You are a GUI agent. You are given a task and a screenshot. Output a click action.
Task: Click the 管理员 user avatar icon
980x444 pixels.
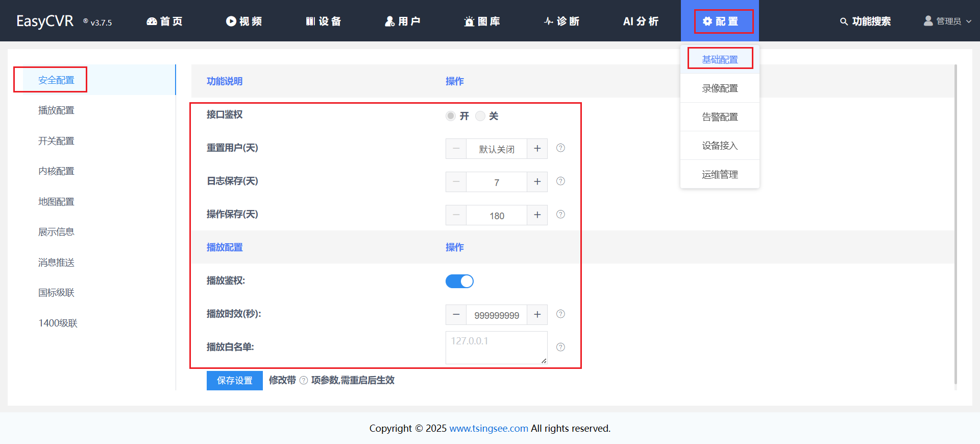click(928, 20)
